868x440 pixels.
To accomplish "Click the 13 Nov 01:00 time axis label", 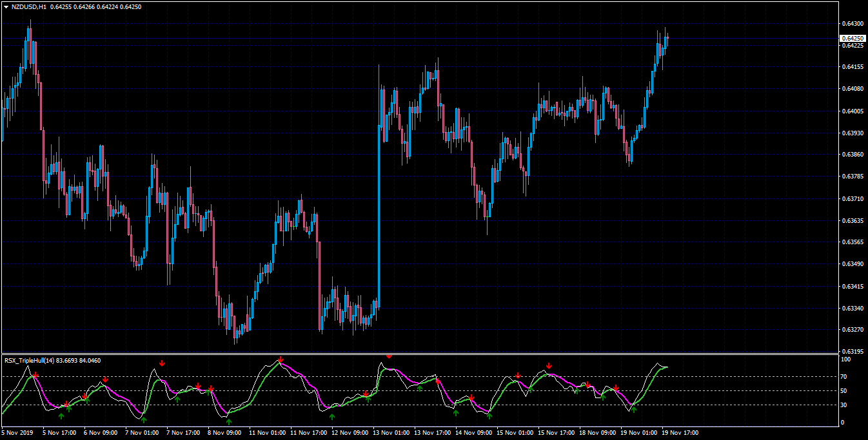I will click(x=392, y=433).
